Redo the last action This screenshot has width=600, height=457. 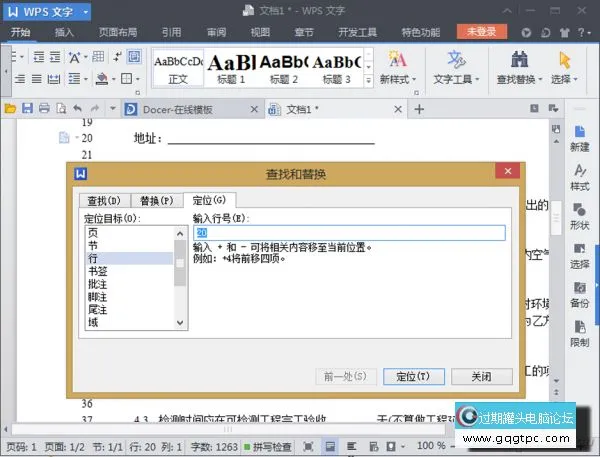coord(95,109)
